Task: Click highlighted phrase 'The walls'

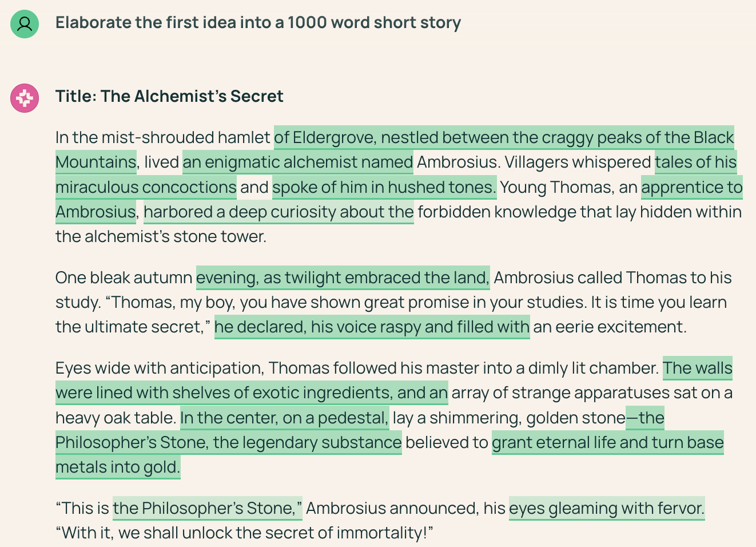Action: (698, 368)
